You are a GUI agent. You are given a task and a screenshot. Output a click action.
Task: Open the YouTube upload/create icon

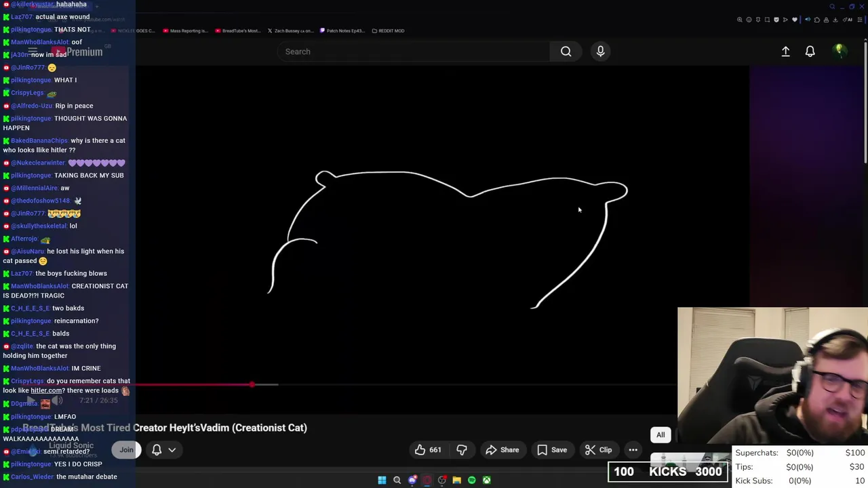click(x=785, y=52)
